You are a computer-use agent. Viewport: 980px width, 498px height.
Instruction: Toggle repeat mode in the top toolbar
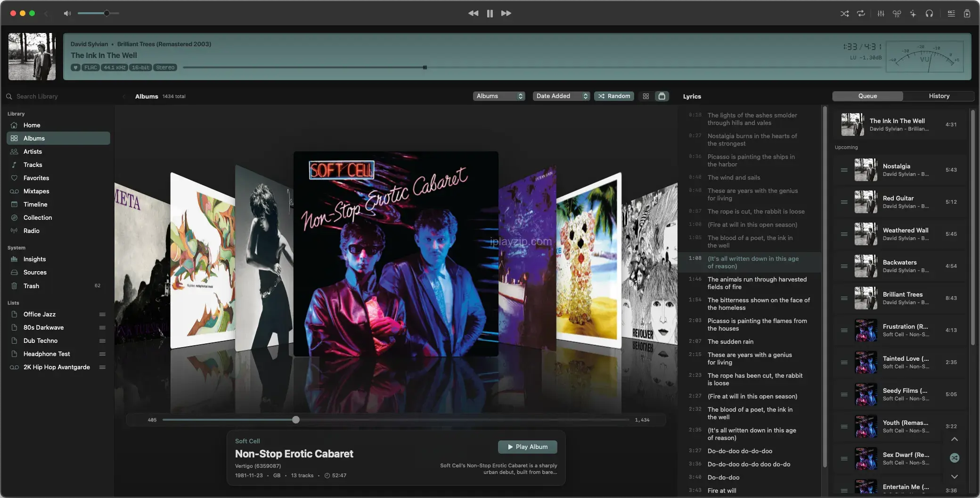pos(861,14)
